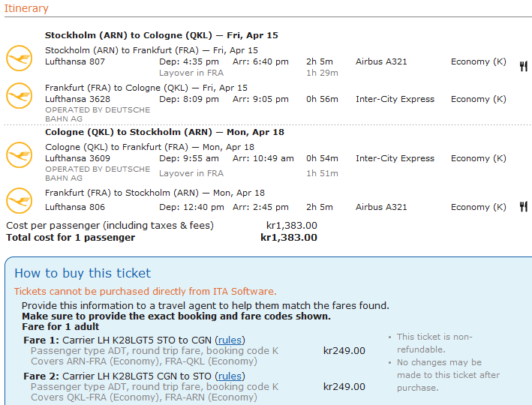Image resolution: width=532 pixels, height=405 pixels.
Task: Click the Lufthansa logo beside flight 3609
Action: (x=20, y=155)
